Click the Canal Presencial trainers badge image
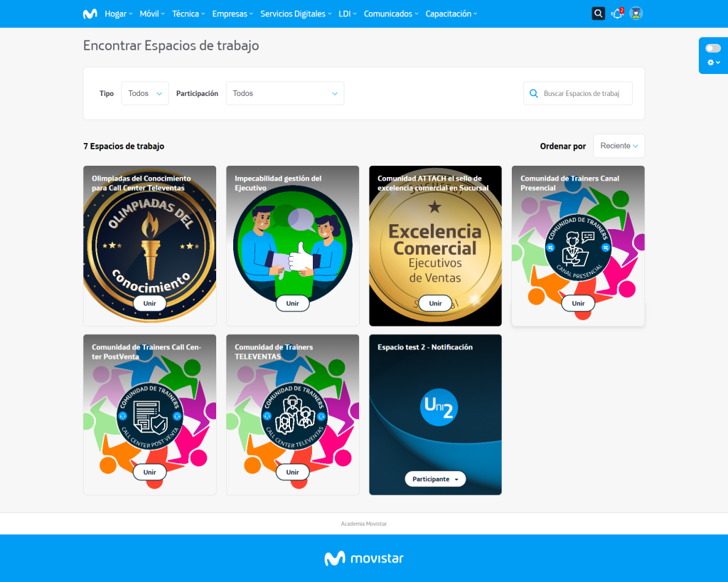Screen dimensions: 728x582 (x=578, y=248)
